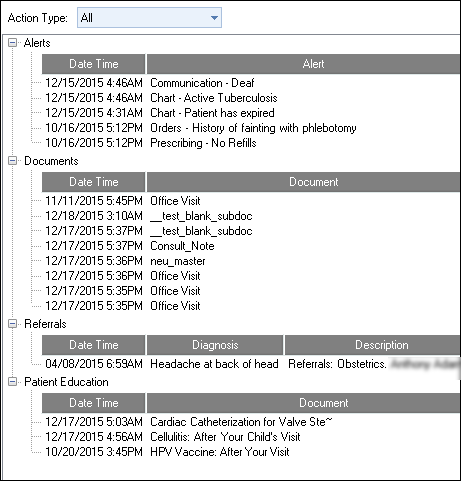461x481 pixels.
Task: Collapse the Patient Education section
Action: coord(12,382)
